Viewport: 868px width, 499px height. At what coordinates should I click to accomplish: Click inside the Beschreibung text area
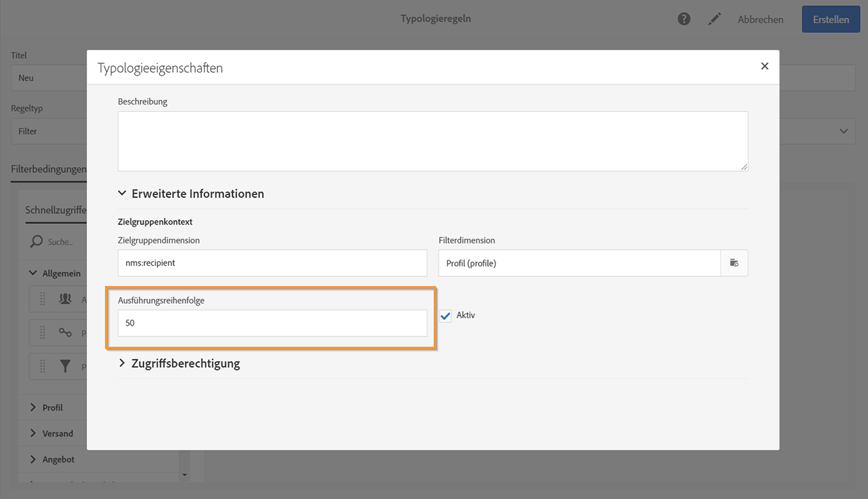point(433,141)
